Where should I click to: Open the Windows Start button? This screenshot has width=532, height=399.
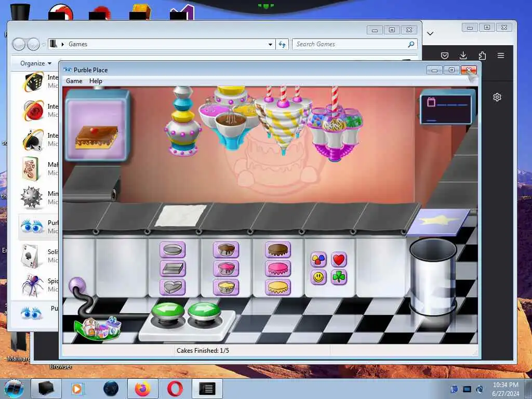[x=13, y=389]
